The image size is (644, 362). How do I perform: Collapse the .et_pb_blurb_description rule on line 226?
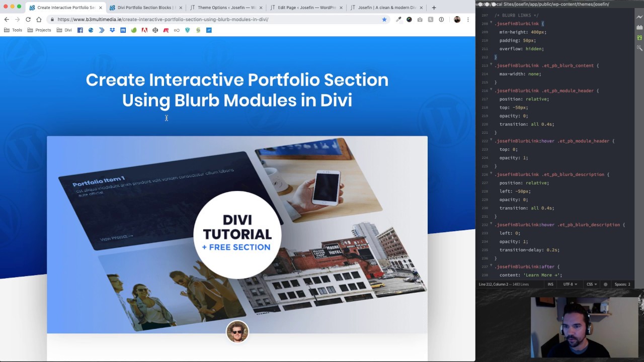click(x=491, y=174)
